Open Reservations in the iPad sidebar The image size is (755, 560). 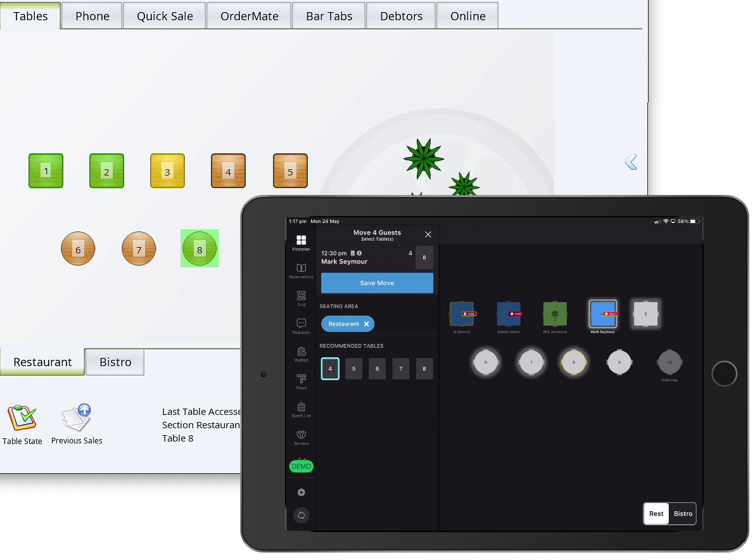click(301, 270)
